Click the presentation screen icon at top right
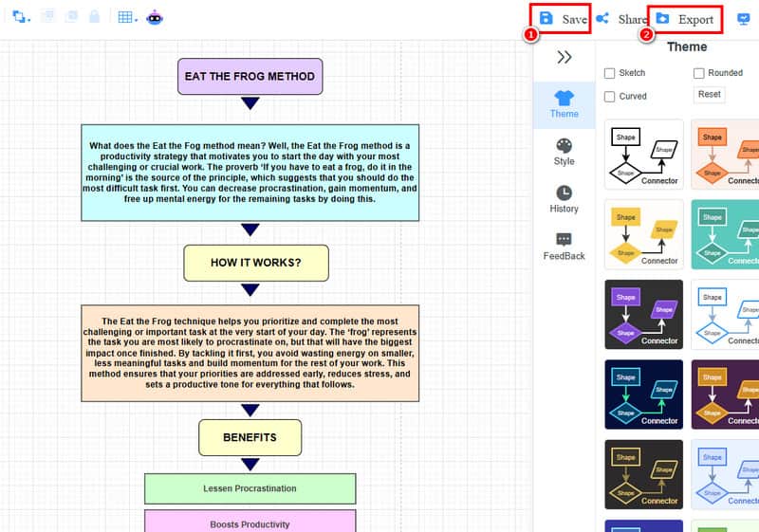 pos(744,19)
